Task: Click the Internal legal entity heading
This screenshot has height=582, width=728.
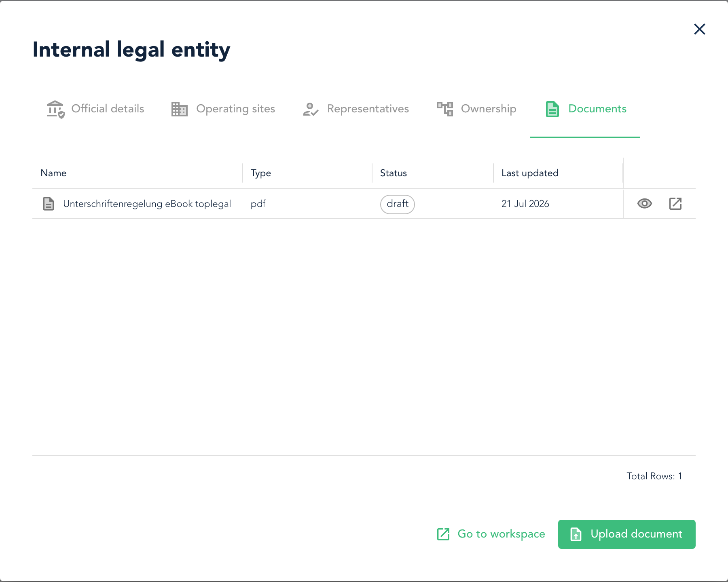Action: click(131, 50)
